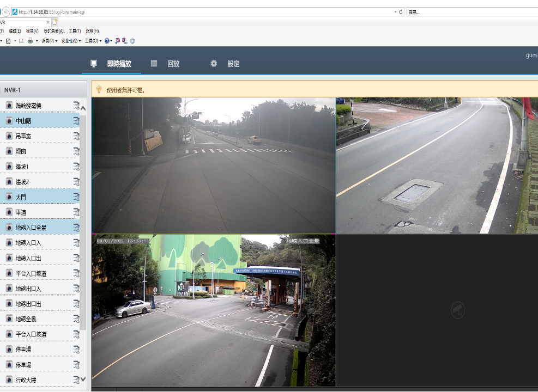Open the 安全性(S) dropdown in toolbar
Screen dimensions: 538x392
pos(70,41)
